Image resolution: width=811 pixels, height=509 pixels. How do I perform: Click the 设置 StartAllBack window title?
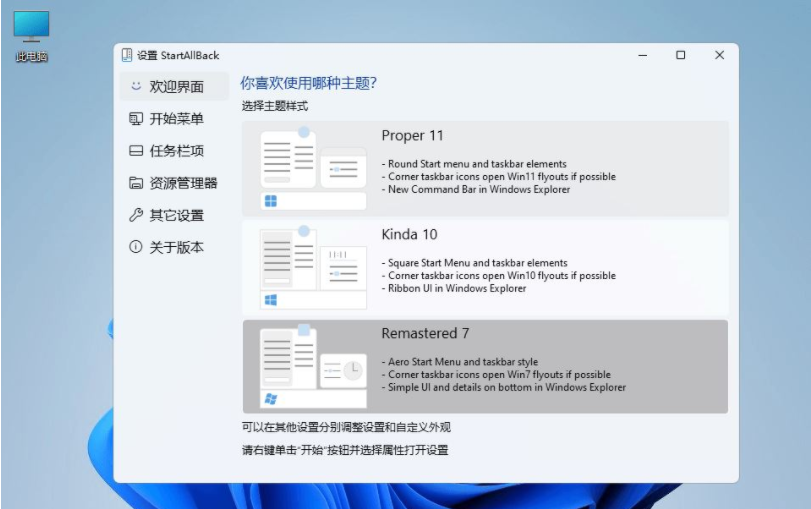click(x=178, y=55)
